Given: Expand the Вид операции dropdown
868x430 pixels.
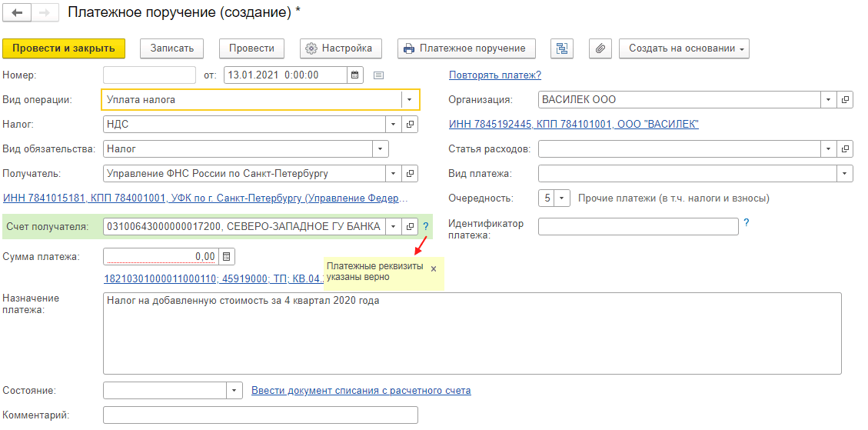Looking at the screenshot, I should (408, 99).
